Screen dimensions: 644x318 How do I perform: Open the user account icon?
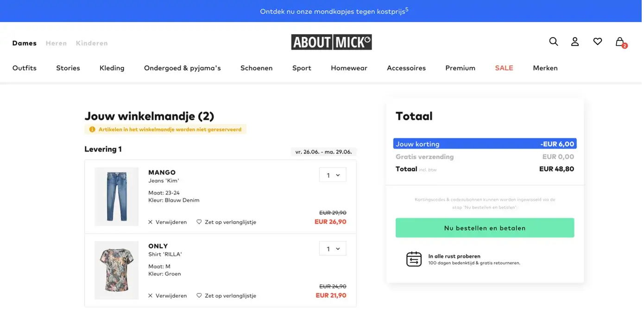pos(575,42)
